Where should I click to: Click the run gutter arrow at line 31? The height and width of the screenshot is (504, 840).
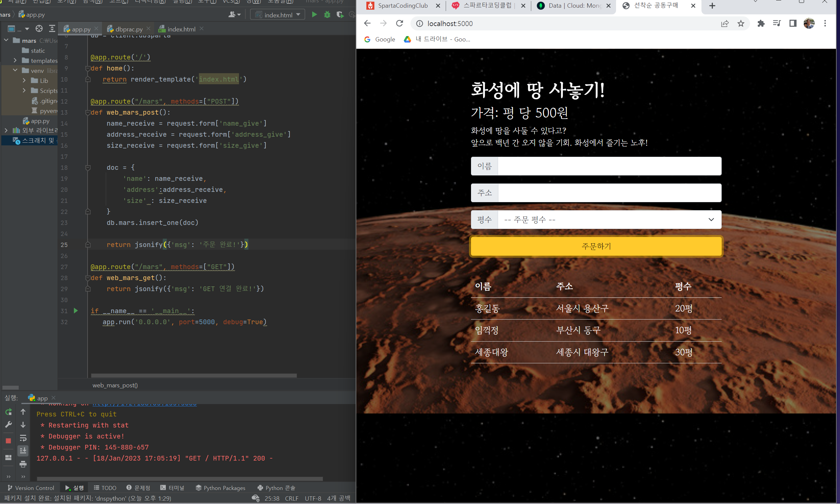[x=76, y=310]
